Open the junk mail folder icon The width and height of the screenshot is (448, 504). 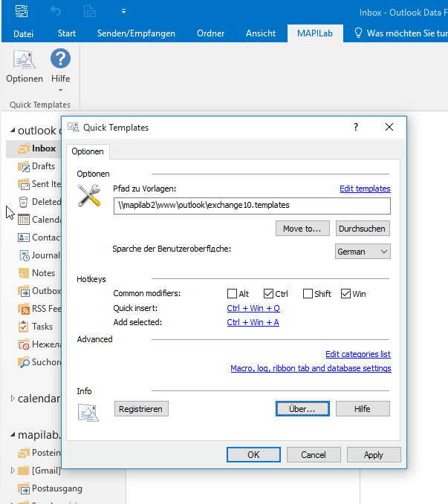point(24,344)
